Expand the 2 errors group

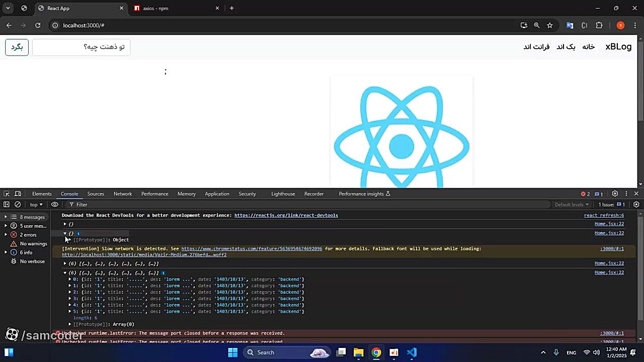click(x=6, y=235)
